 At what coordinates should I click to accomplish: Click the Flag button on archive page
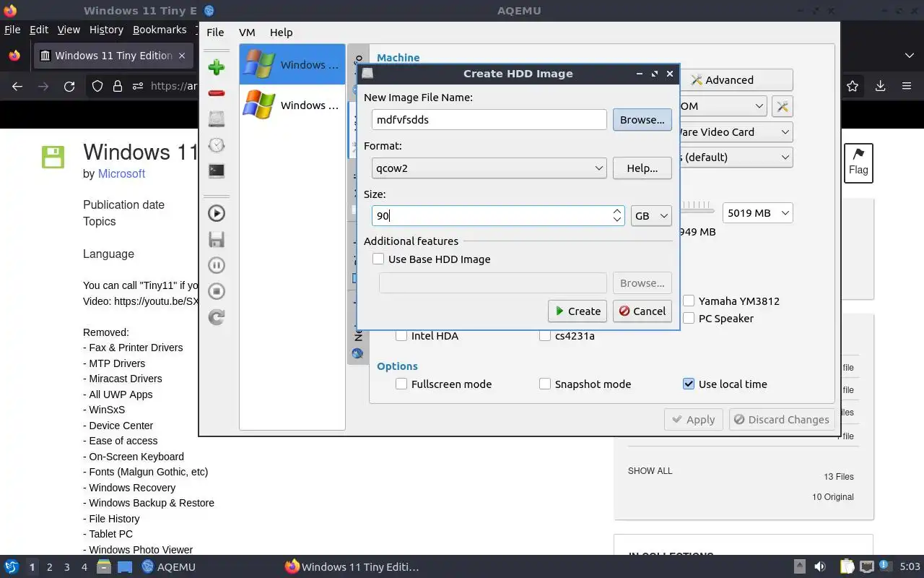(858, 163)
